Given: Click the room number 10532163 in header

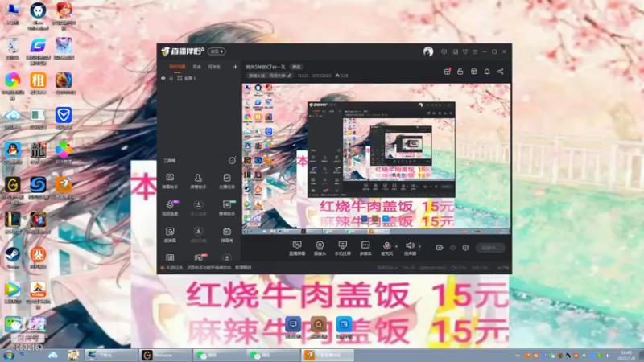Looking at the screenshot, I should 321,76.
